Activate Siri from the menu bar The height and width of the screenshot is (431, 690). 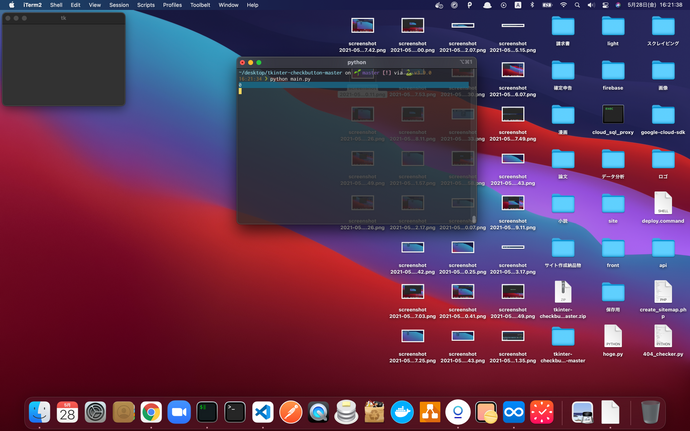pos(618,5)
